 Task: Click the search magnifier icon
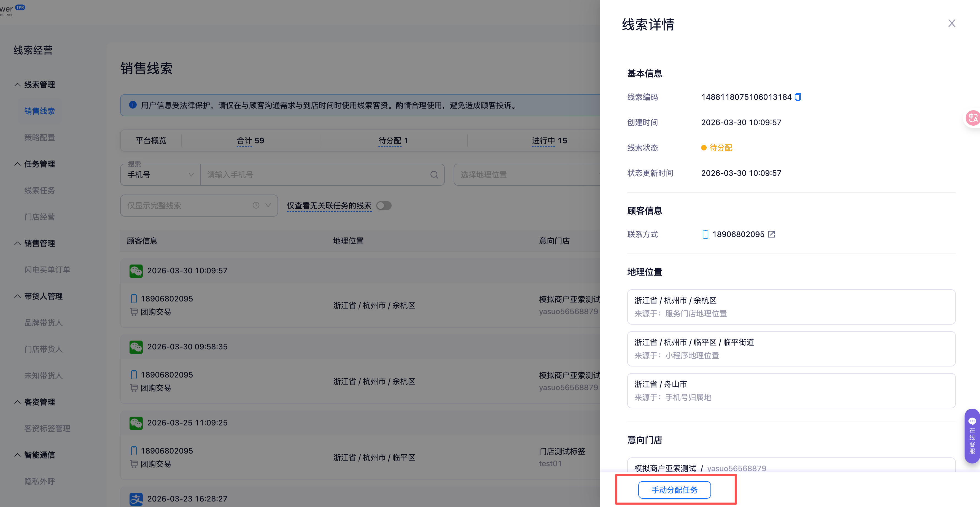(434, 175)
